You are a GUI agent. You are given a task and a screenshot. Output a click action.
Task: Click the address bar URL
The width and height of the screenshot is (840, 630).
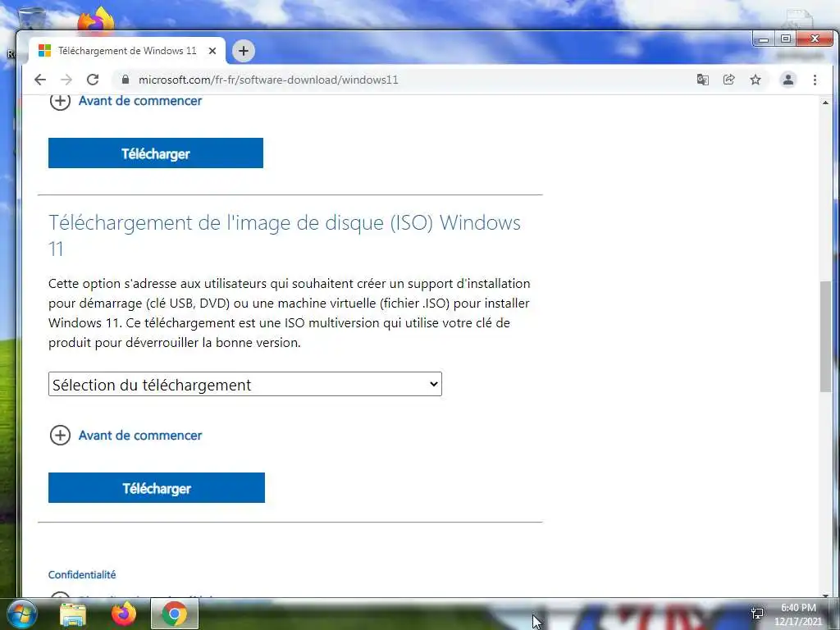(x=268, y=80)
